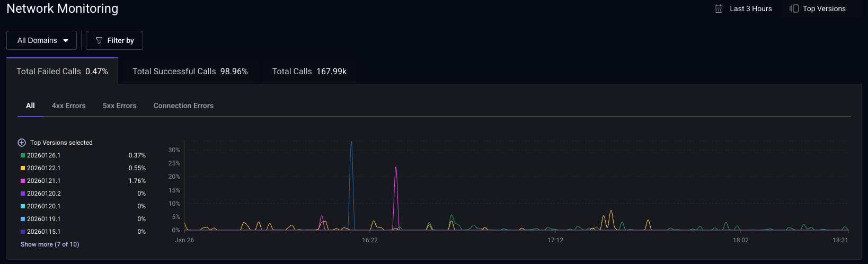Switch to the 5xx Errors tab

(x=119, y=105)
